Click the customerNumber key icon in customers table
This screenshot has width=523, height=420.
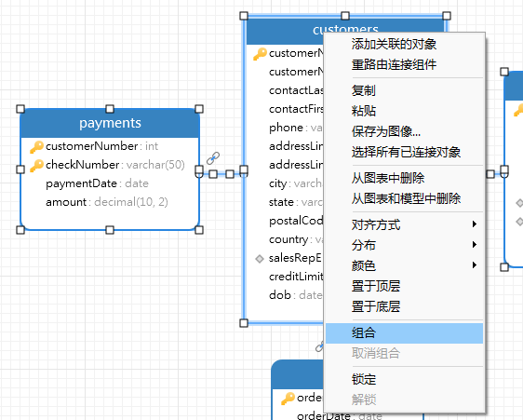[x=260, y=54]
